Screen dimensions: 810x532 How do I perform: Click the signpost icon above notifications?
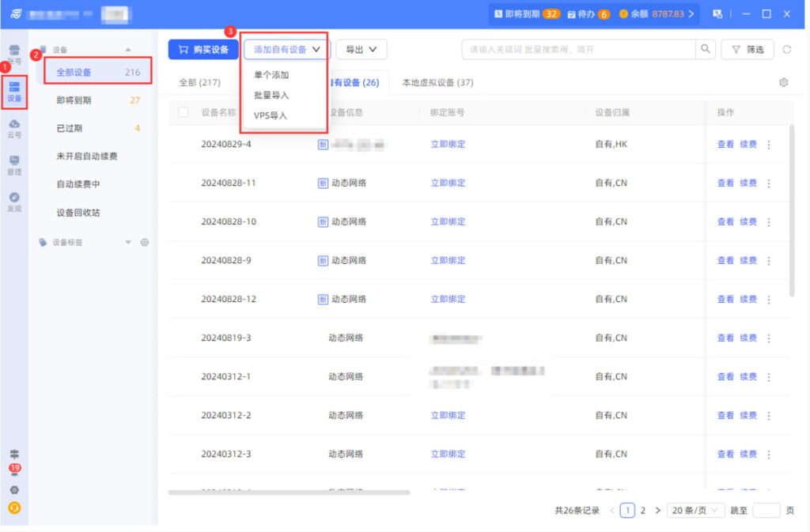tap(14, 454)
